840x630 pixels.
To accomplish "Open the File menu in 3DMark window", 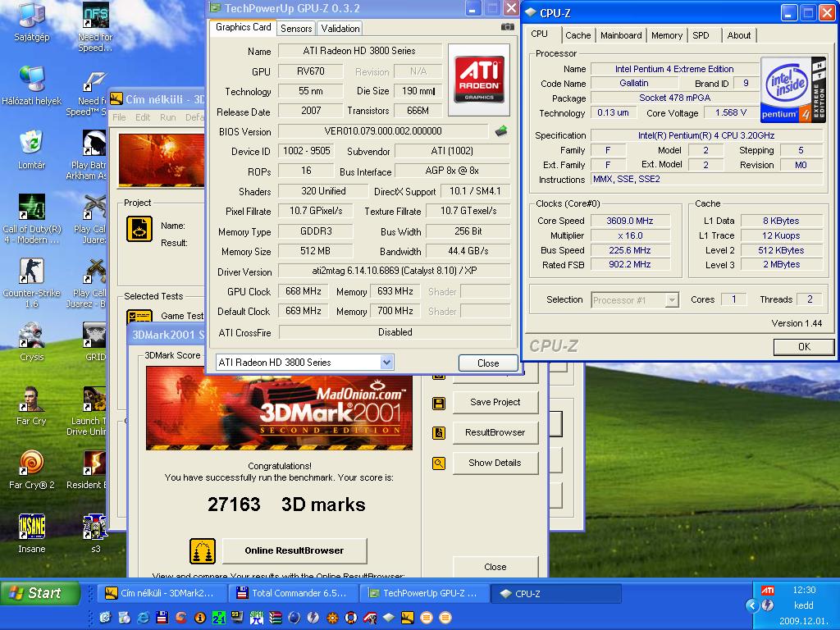I will [119, 117].
